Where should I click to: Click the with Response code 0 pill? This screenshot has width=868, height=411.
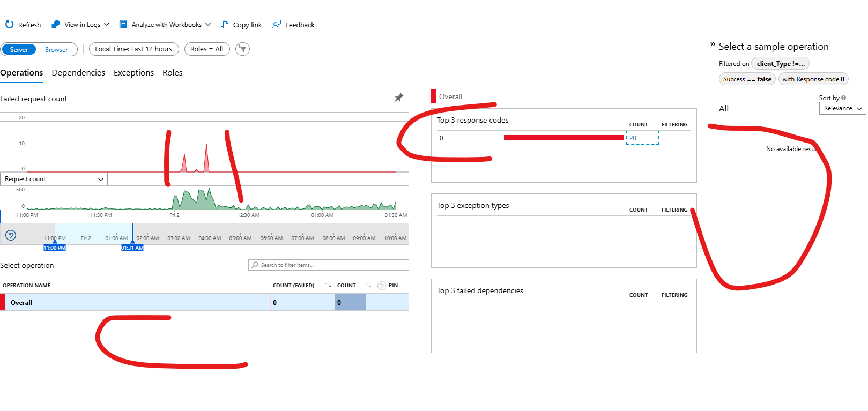(x=813, y=79)
